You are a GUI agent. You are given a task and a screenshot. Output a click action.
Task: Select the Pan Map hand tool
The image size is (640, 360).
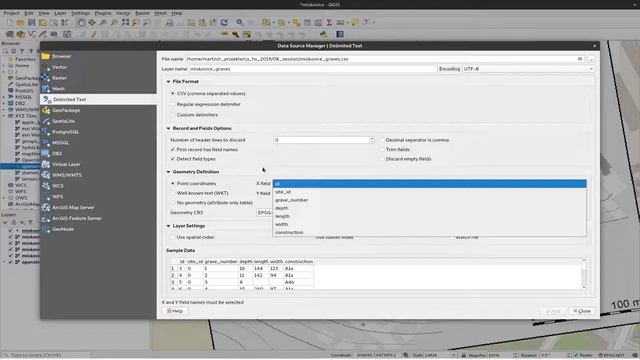pyautogui.click(x=81, y=22)
